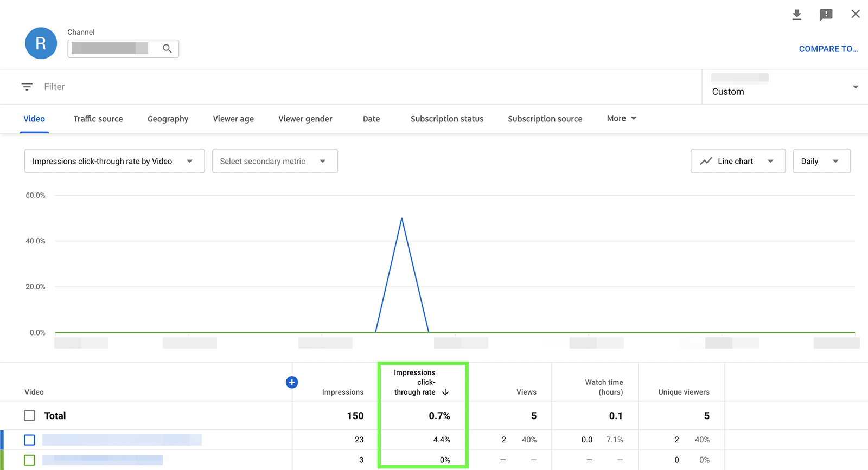This screenshot has height=470, width=868.
Task: Open the send feedback icon
Action: click(x=826, y=15)
